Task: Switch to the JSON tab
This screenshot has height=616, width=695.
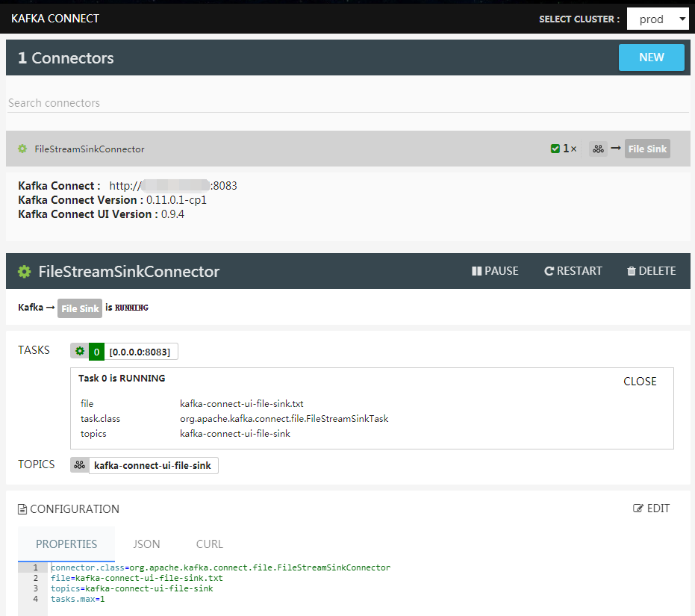Action: coord(146,544)
